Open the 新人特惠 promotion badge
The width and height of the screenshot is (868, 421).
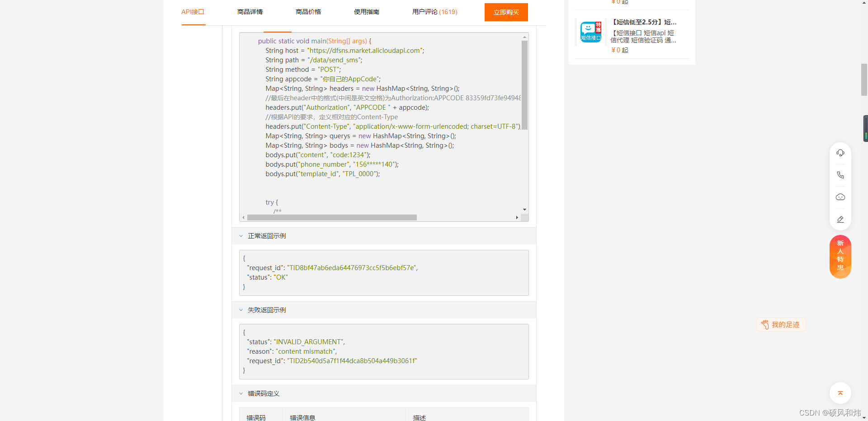point(840,256)
